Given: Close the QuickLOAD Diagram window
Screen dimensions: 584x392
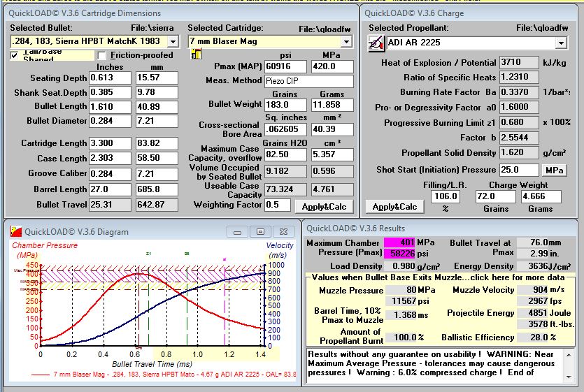Looking at the screenshot, I should click(283, 232).
